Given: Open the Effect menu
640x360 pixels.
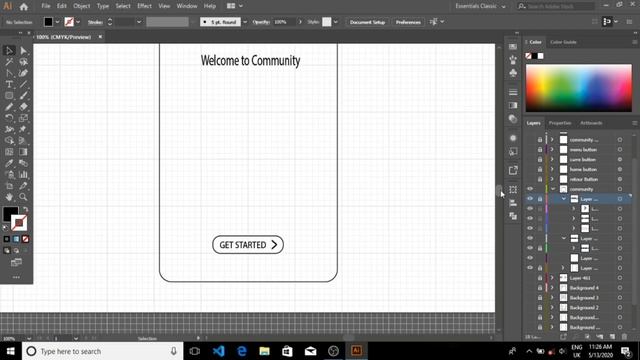Looking at the screenshot, I should 144,6.
